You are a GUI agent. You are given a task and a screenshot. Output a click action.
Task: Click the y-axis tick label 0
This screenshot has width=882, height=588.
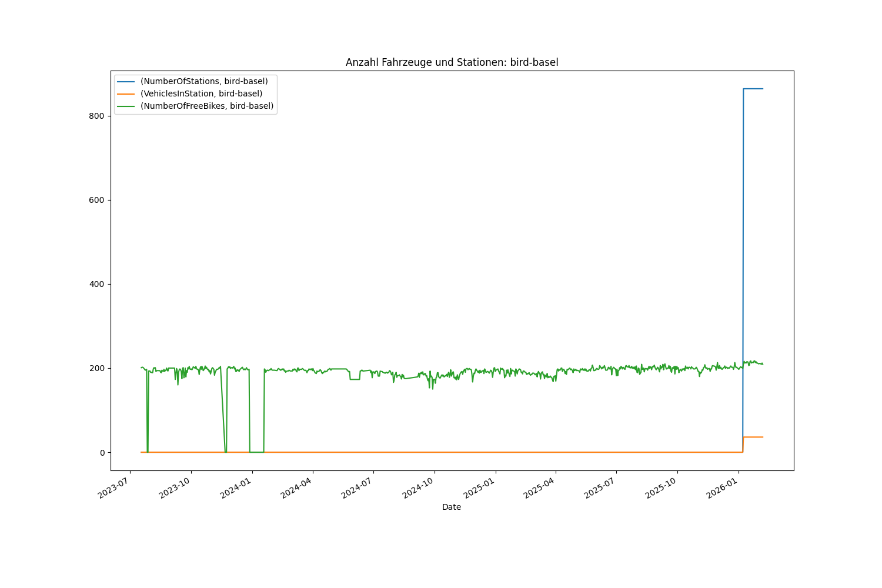(x=102, y=452)
